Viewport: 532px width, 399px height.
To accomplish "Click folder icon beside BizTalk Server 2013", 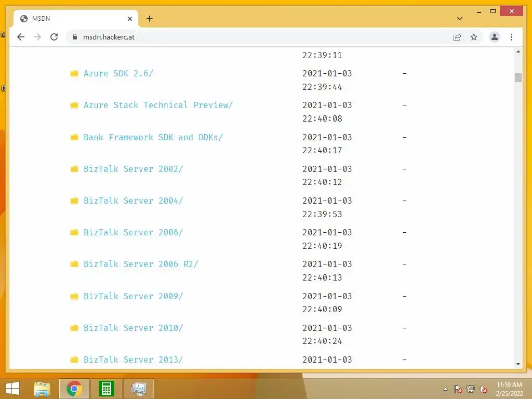I will click(74, 360).
